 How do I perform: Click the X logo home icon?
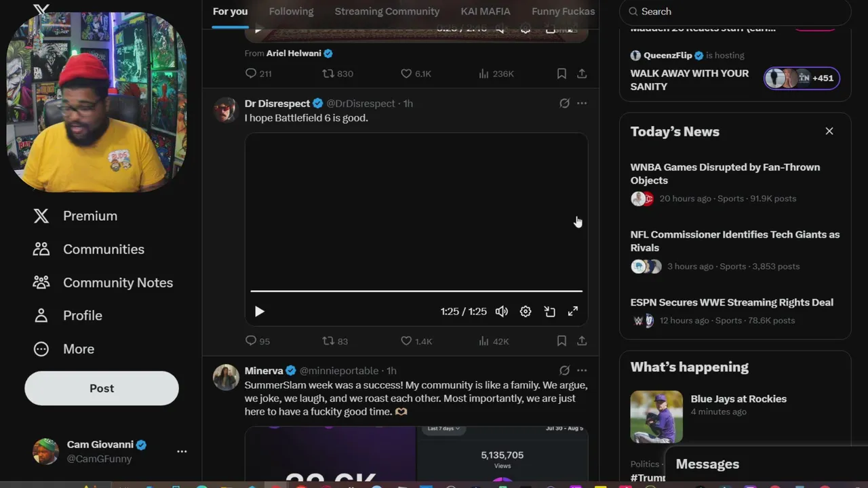coord(41,10)
